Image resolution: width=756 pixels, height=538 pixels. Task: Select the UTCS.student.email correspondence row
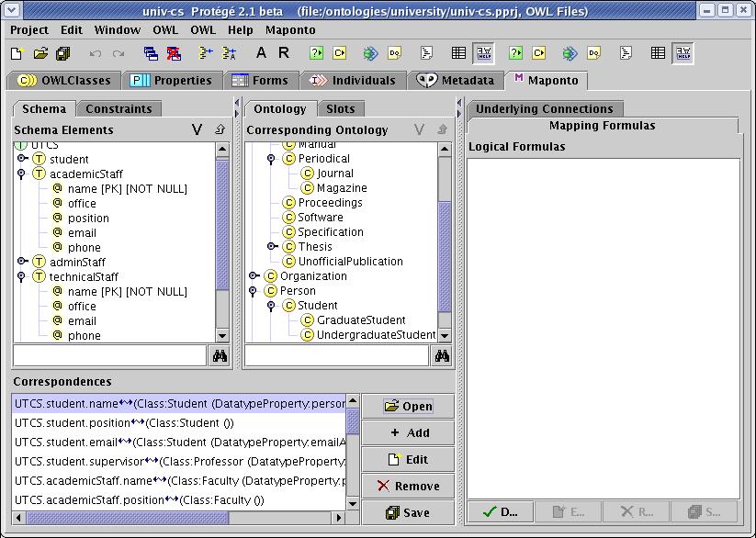point(179,443)
